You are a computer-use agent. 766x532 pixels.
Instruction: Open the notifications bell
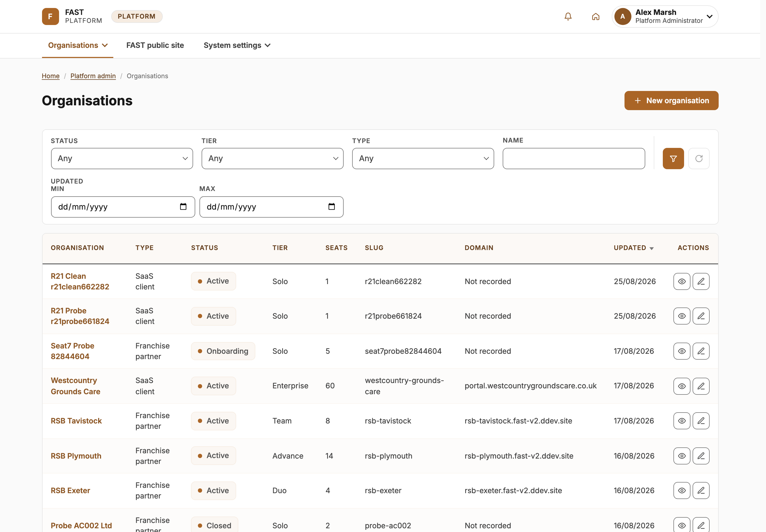[568, 16]
